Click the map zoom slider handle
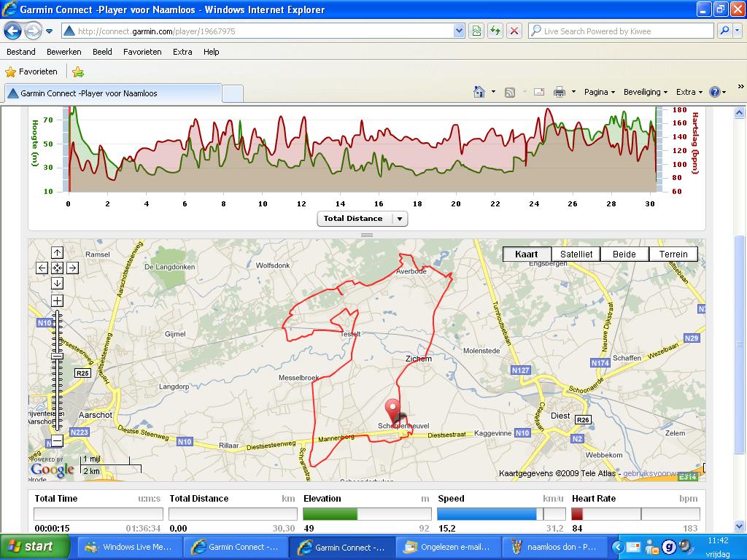Viewport: 747px width, 560px height. [57, 356]
